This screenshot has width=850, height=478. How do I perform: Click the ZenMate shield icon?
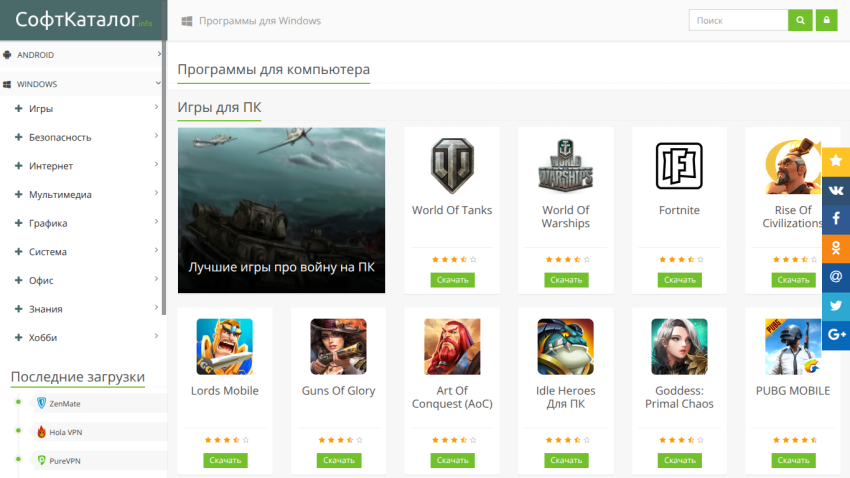click(x=41, y=403)
